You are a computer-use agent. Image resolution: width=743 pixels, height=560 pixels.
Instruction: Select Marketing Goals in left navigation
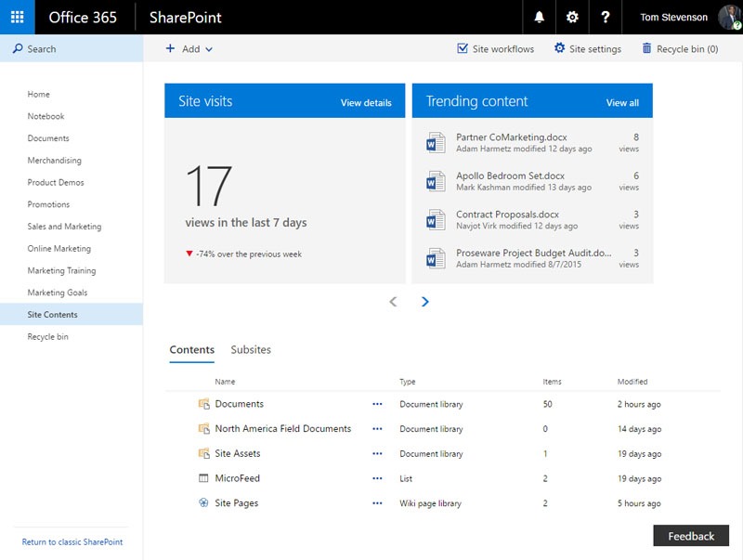pyautogui.click(x=58, y=293)
